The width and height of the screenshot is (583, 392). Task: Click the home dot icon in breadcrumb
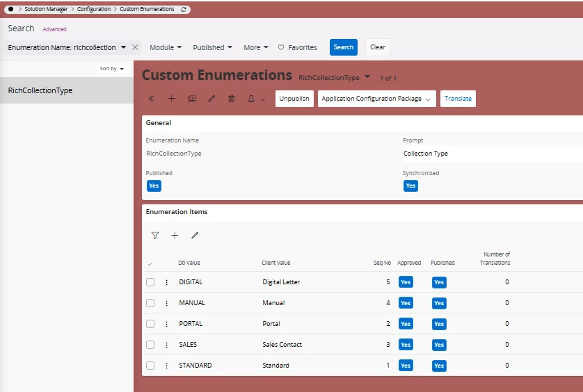point(10,9)
